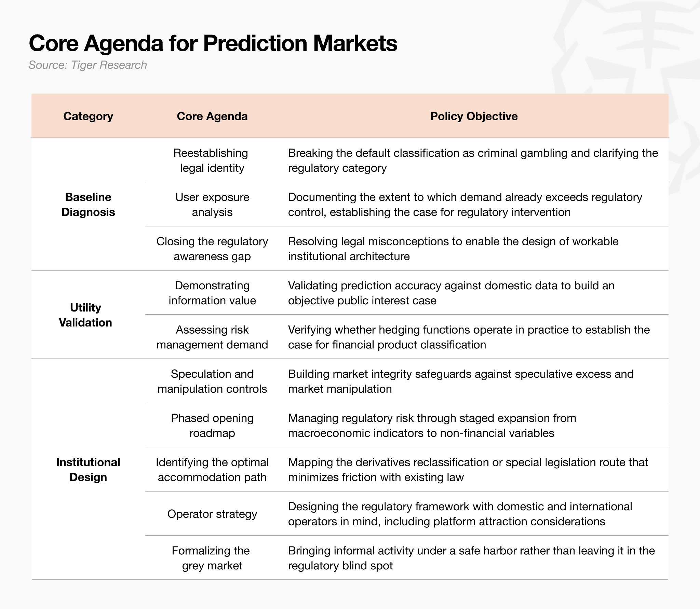This screenshot has height=609, width=700.
Task: Click Speculation and manipulation controls item
Action: 212,381
